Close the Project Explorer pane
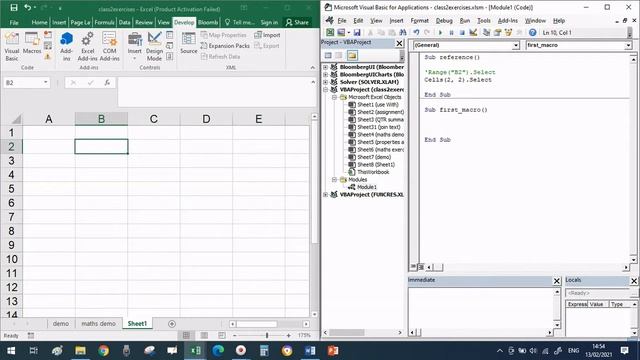The width and height of the screenshot is (640, 360). pyautogui.click(x=399, y=43)
